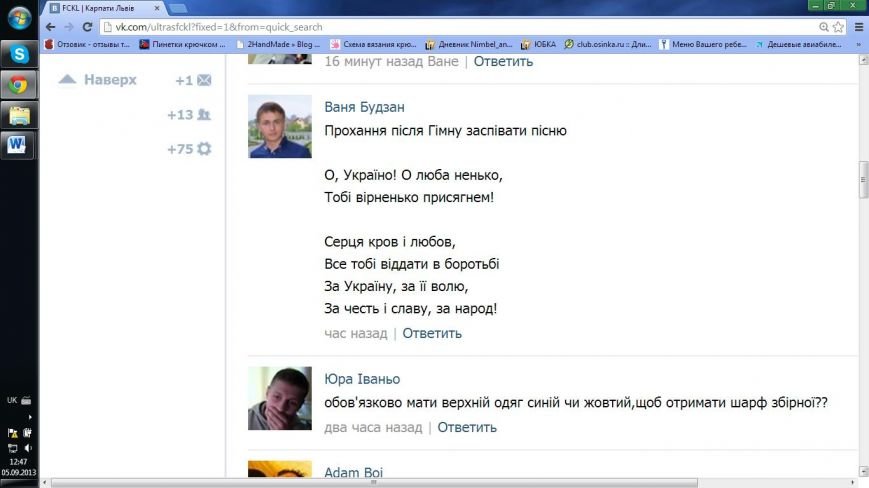Screen dimensions: 869x488
Task: Open Skype from the taskbar
Action: [x=19, y=54]
